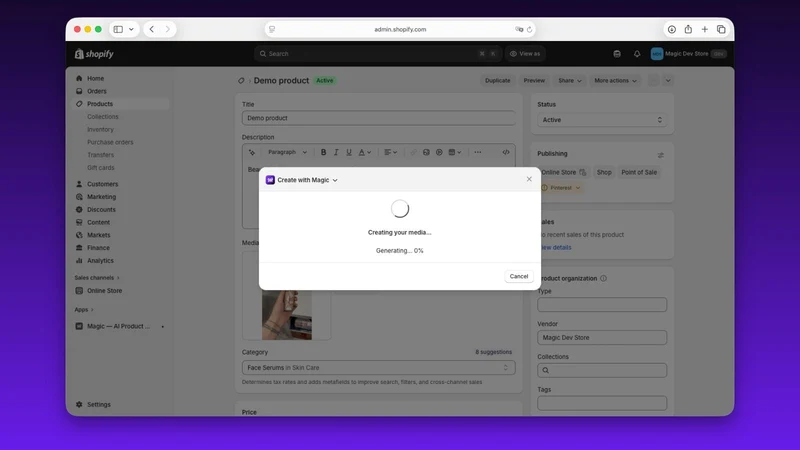Expand the Sales channels section
The height and width of the screenshot is (450, 800).
tap(97, 278)
